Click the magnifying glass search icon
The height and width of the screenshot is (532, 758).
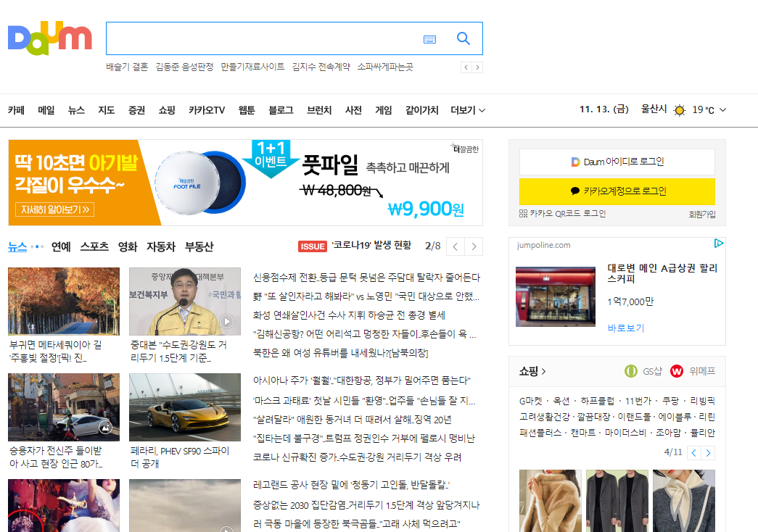pyautogui.click(x=464, y=38)
